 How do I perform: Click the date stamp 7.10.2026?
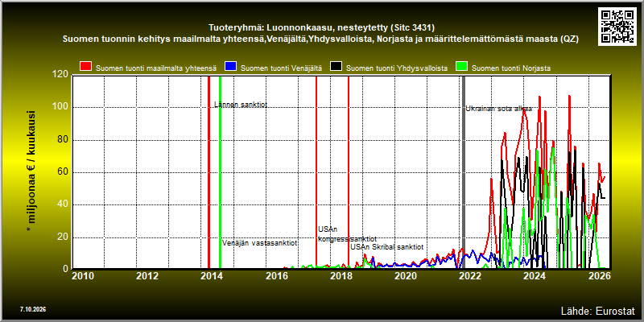click(x=32, y=309)
